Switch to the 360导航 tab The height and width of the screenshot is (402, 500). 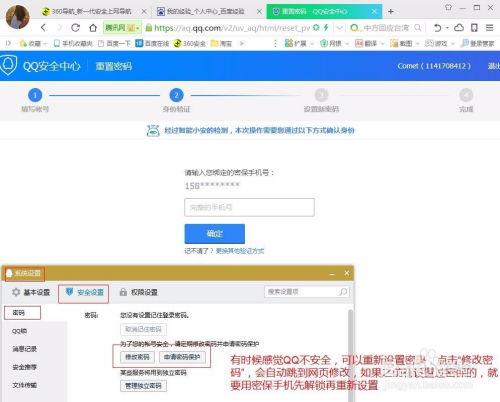coord(91,11)
